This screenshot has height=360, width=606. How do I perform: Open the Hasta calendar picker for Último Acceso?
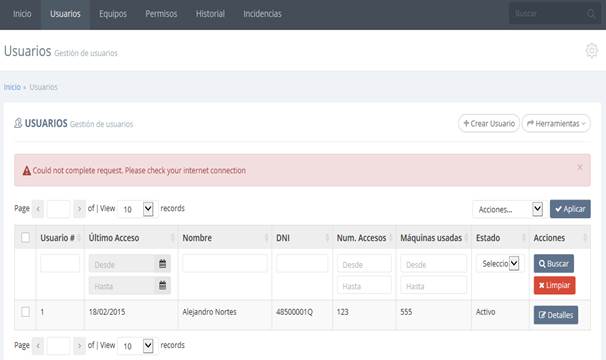pos(162,286)
